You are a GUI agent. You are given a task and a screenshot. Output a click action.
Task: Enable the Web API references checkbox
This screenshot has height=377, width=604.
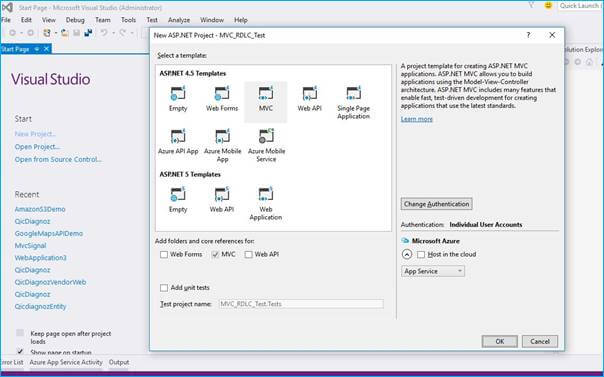pyautogui.click(x=248, y=255)
